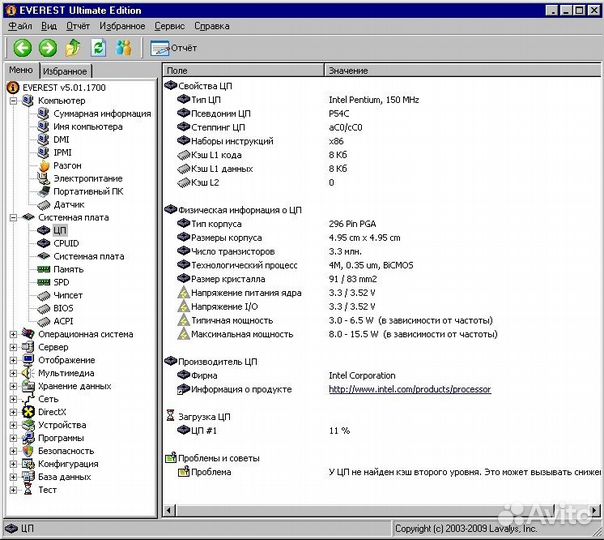
Task: Collapse the Компьютер tree node
Action: click(13, 101)
